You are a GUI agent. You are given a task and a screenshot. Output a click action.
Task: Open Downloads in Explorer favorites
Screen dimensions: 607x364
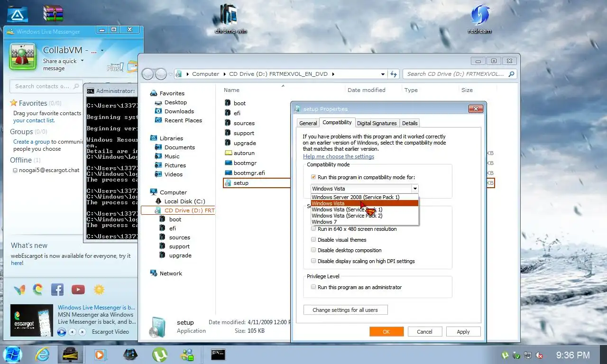tap(174, 111)
